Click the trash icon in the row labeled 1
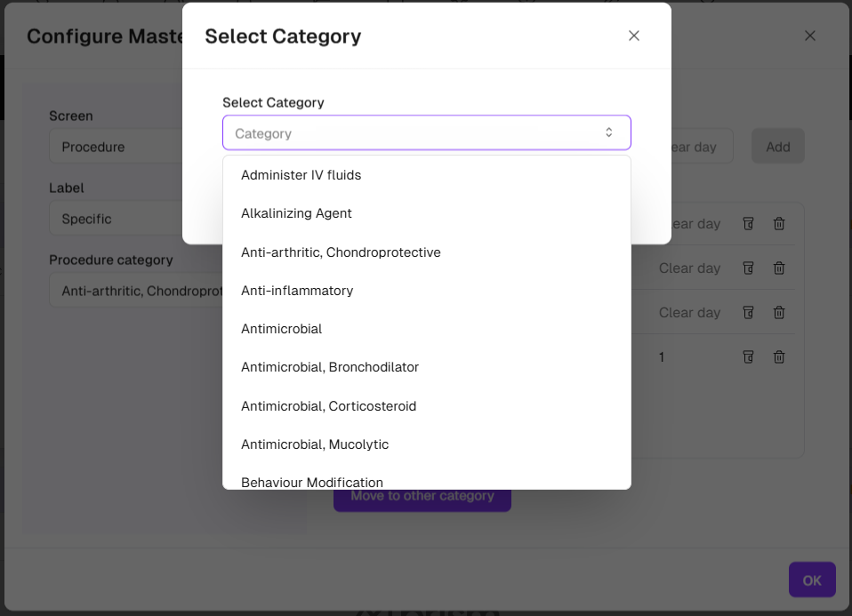 click(778, 356)
